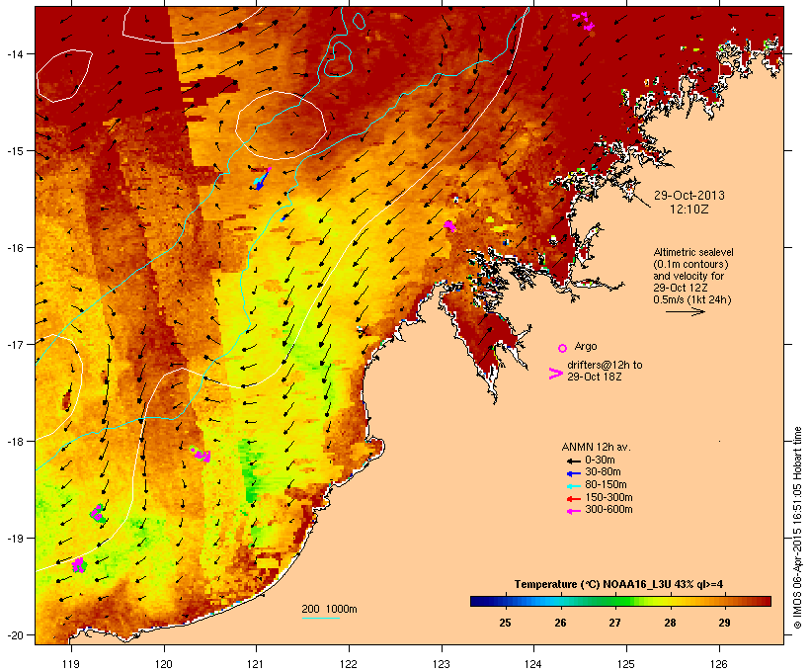The image size is (810, 672).
Task: Click the longitude axis label 119
Action: 71,664
